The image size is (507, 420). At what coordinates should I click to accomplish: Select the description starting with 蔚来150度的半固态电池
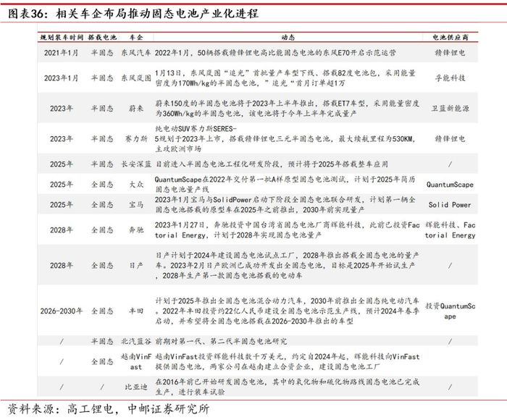tap(287, 109)
